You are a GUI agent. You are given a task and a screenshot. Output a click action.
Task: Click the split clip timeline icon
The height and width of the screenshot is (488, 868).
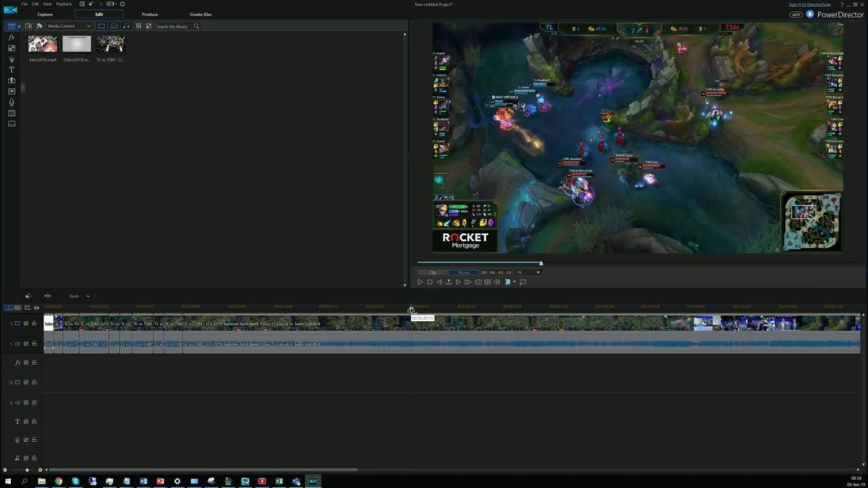47,296
